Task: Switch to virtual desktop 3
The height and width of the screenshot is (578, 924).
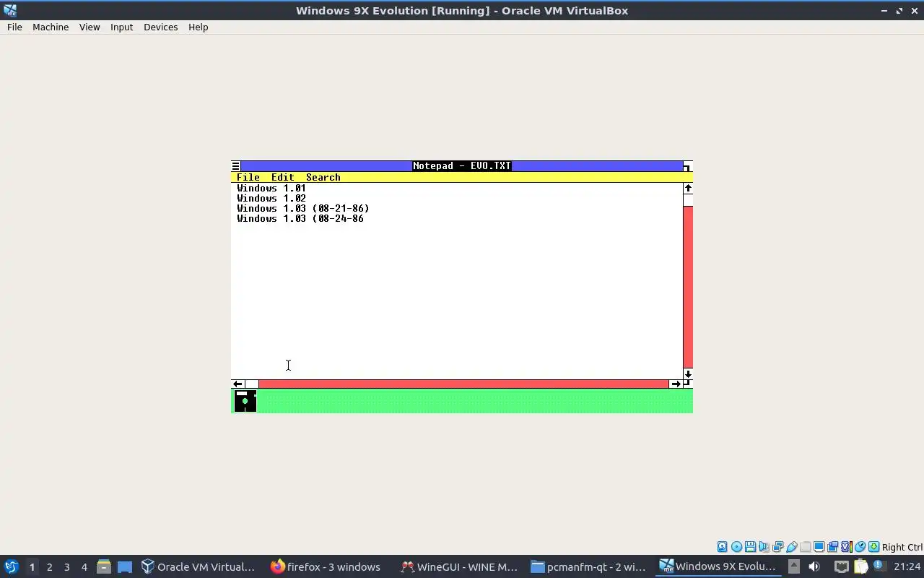Action: [x=67, y=566]
